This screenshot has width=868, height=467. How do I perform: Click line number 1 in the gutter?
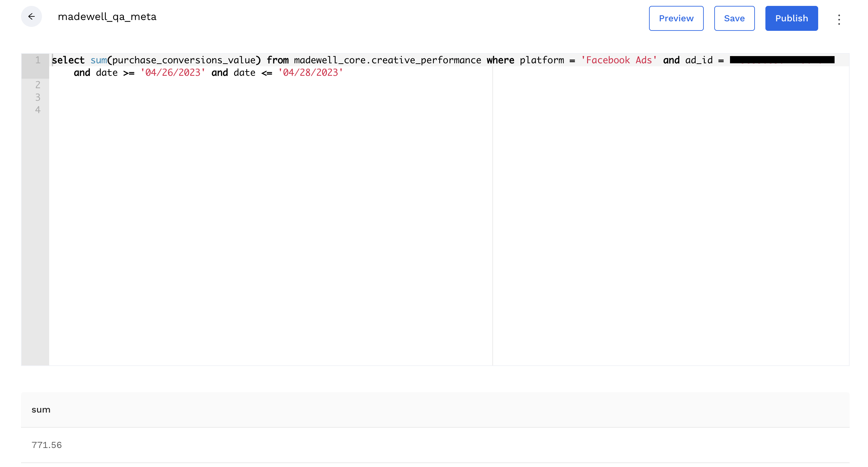[x=37, y=60]
